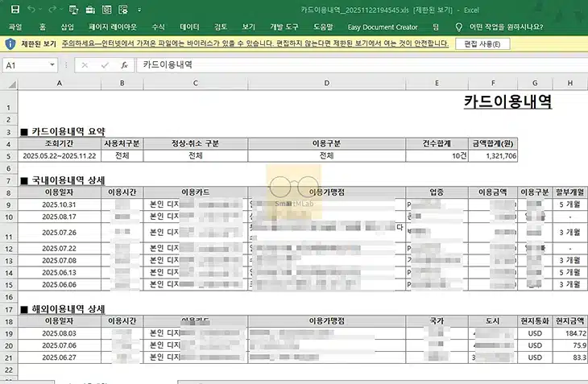This screenshot has height=384, width=588.
Task: Click the date cell 2025.07.26
Action: click(x=60, y=233)
